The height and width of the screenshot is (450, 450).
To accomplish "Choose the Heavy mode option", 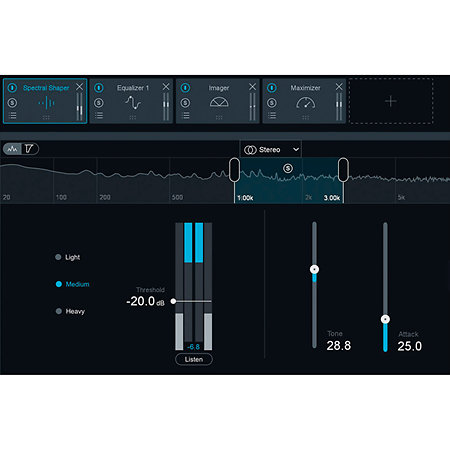I will [70, 311].
